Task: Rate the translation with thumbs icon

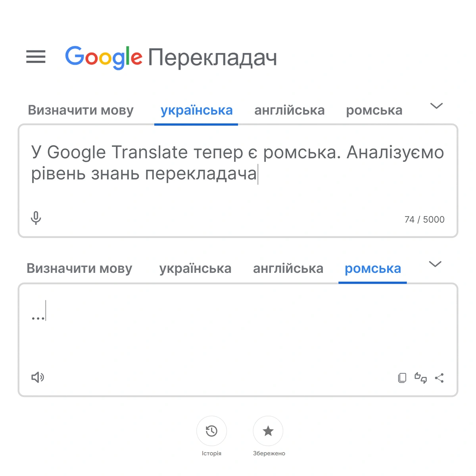Action: click(421, 378)
